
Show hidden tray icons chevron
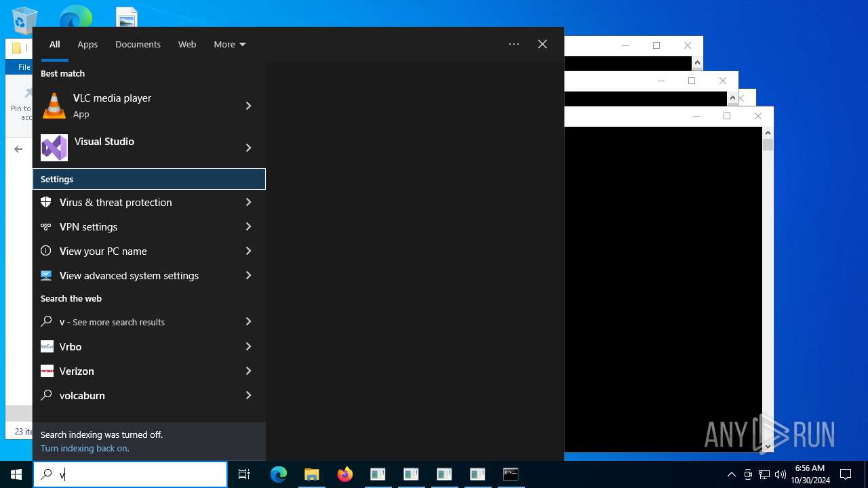click(731, 474)
